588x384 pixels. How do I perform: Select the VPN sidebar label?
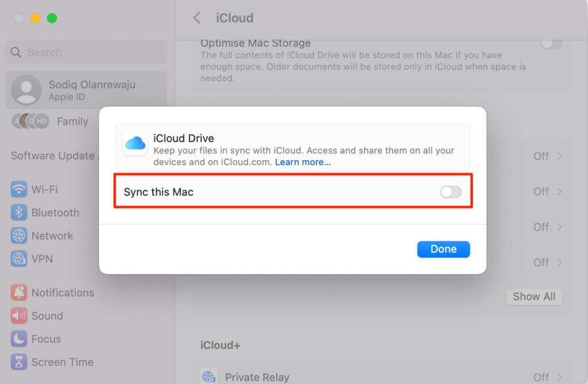(x=42, y=259)
